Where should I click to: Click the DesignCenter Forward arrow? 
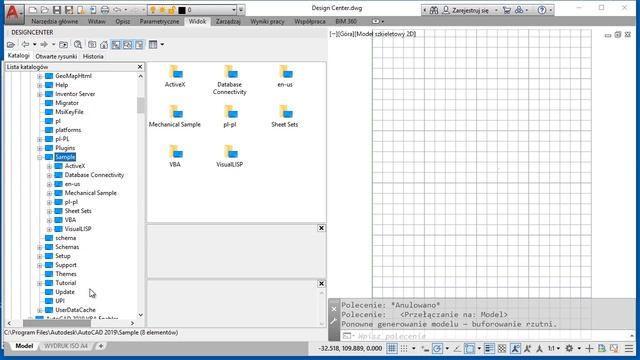[44, 44]
